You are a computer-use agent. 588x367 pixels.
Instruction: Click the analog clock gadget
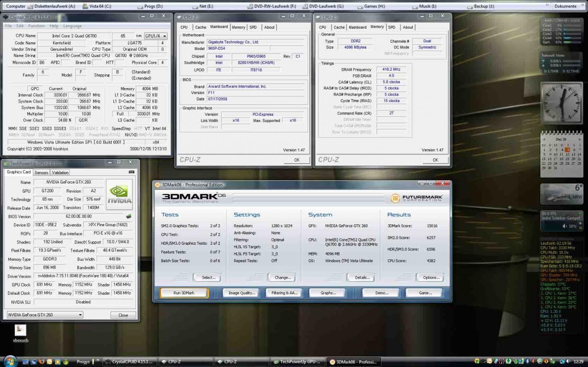[562, 103]
